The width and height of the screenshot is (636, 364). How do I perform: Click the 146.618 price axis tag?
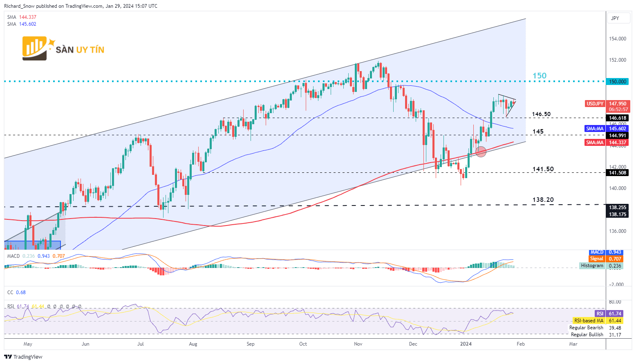click(618, 118)
